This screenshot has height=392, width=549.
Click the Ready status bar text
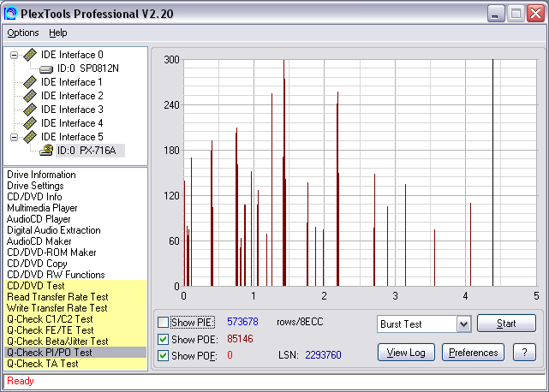tap(21, 381)
